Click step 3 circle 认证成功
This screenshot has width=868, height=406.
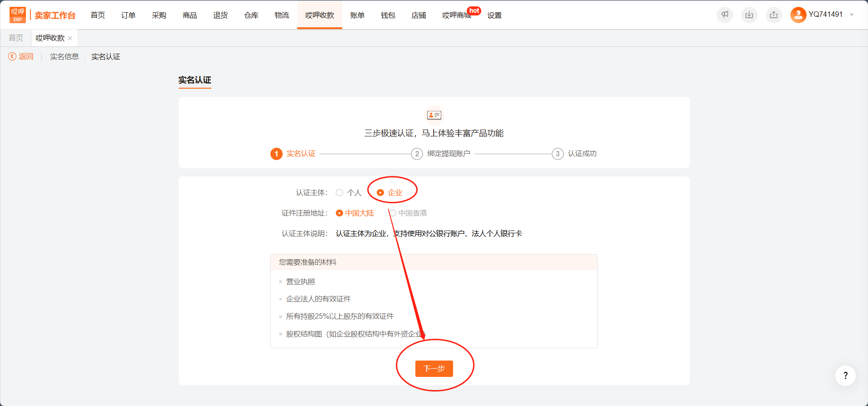pyautogui.click(x=558, y=154)
